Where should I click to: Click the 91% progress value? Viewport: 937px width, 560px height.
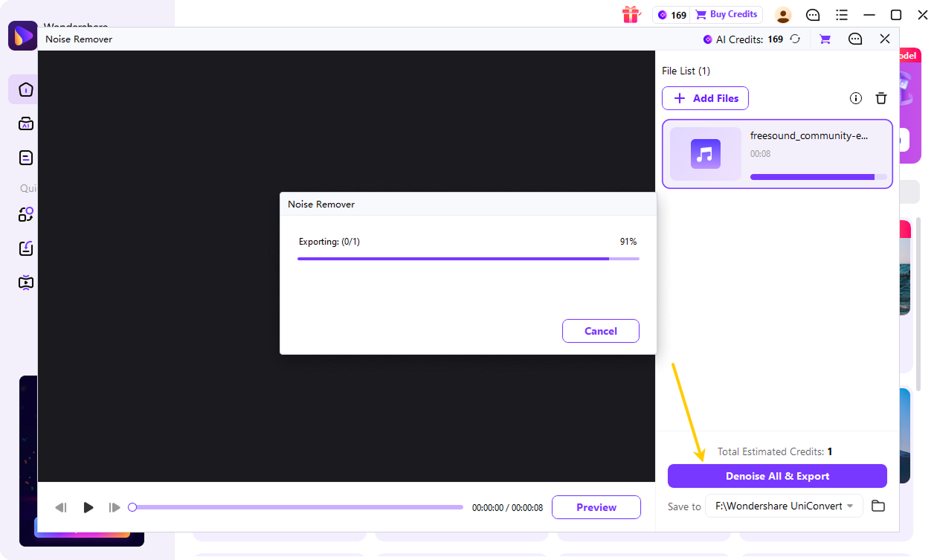[x=628, y=242]
